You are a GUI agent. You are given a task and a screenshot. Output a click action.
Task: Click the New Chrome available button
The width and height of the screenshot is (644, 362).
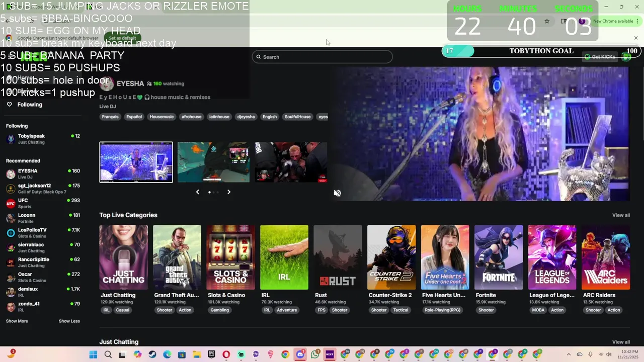(612, 21)
